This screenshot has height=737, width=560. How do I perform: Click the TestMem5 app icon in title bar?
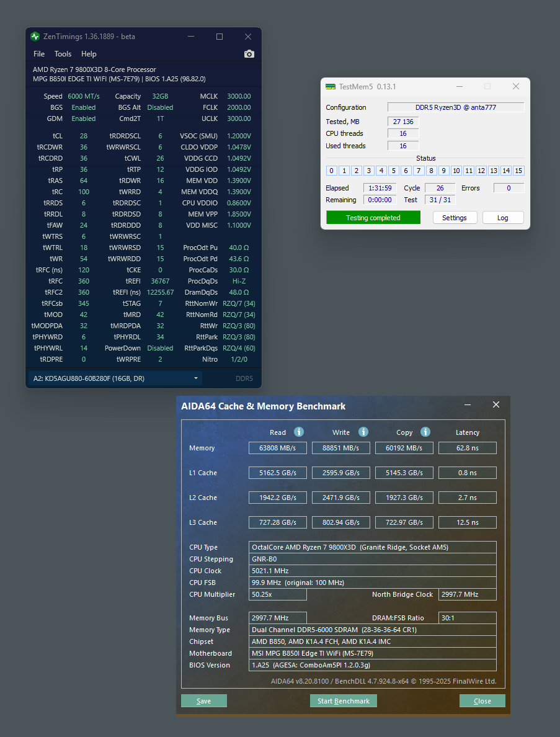331,87
